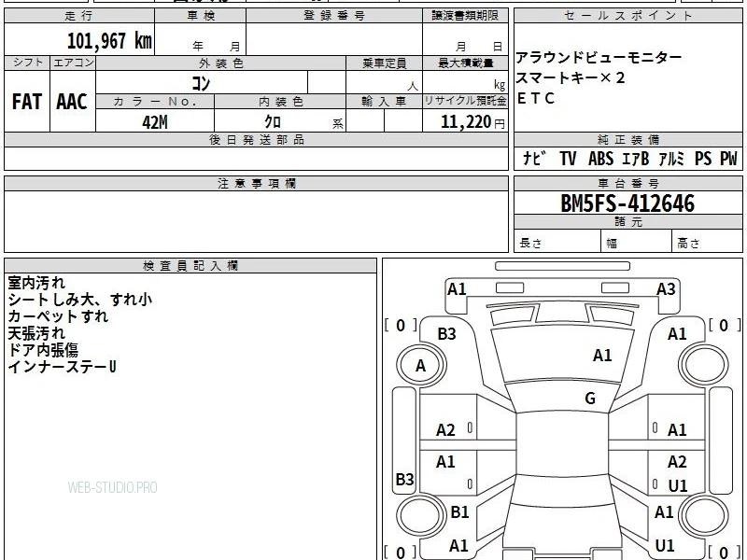The height and width of the screenshot is (560, 747).
Task: Select the U1 mark directly below A2
Action: [678, 485]
